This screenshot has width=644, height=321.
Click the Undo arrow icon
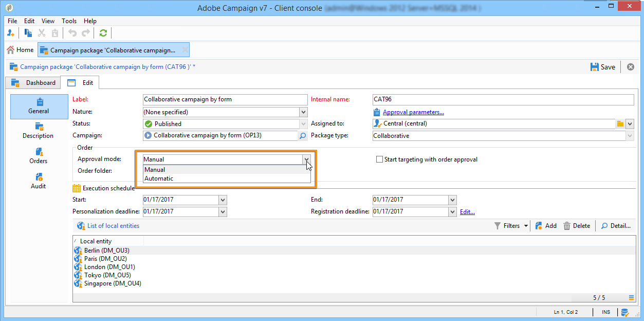tap(72, 33)
